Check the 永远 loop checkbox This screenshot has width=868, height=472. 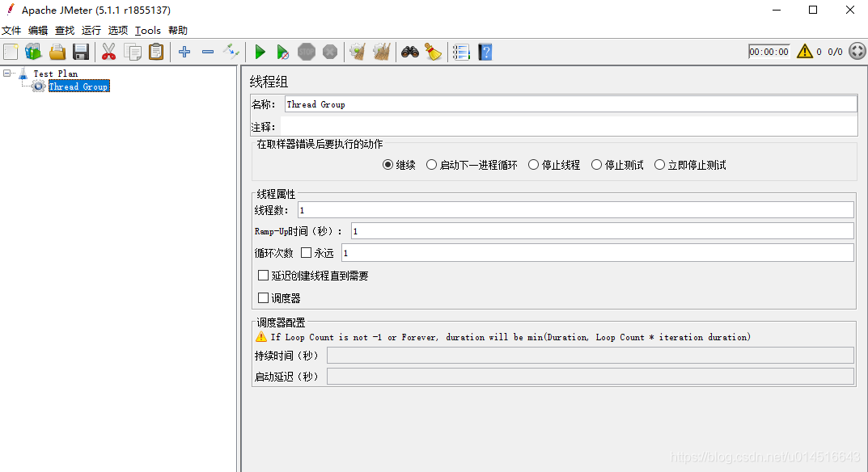(x=306, y=253)
